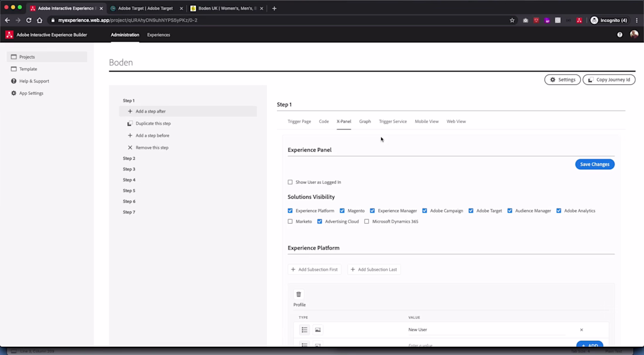Click Add Subsection First
This screenshot has height=355, width=644.
314,269
